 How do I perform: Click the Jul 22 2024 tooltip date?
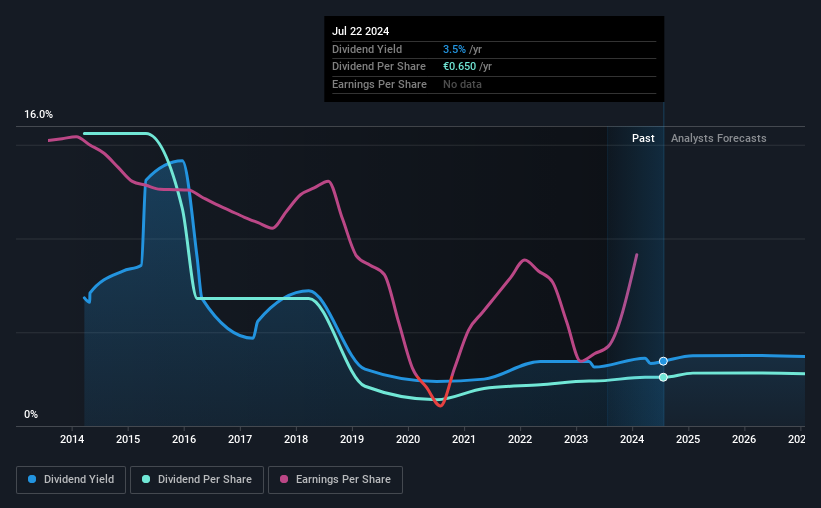pyautogui.click(x=360, y=31)
